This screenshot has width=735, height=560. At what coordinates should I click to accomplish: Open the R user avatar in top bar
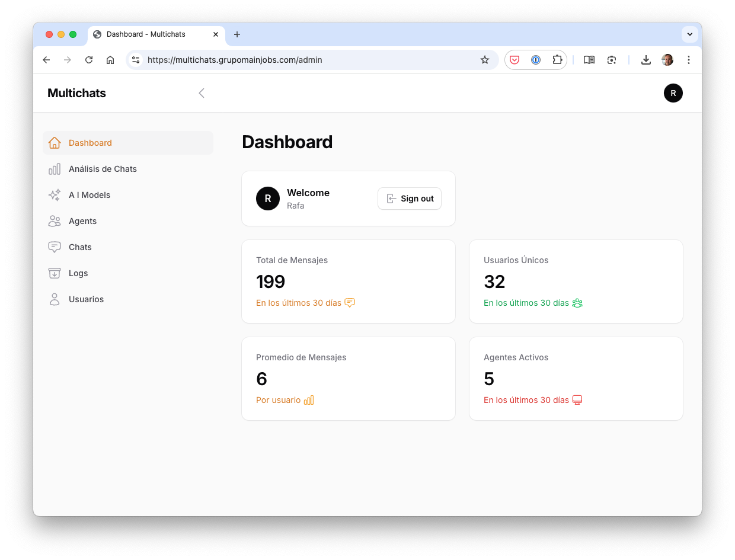coord(673,93)
